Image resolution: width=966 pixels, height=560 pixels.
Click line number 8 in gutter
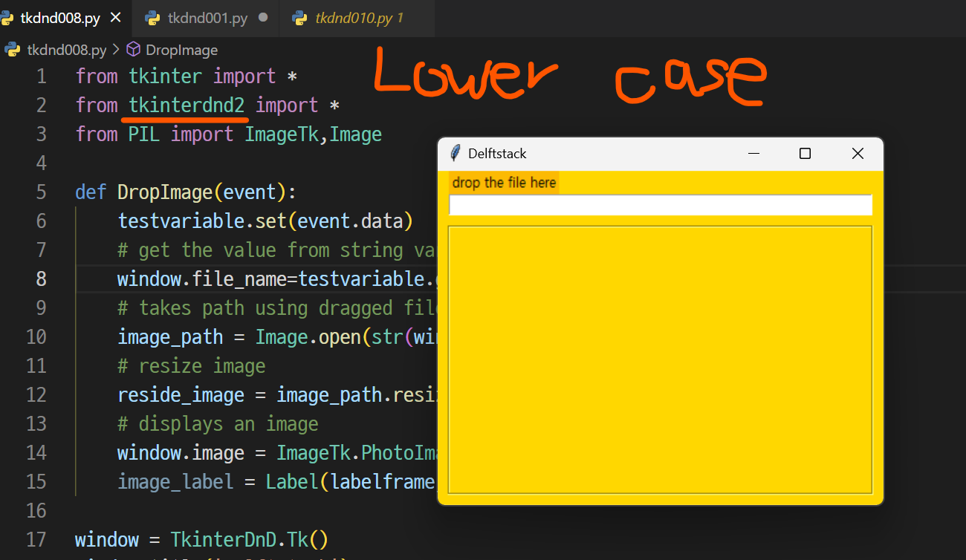[x=41, y=279]
